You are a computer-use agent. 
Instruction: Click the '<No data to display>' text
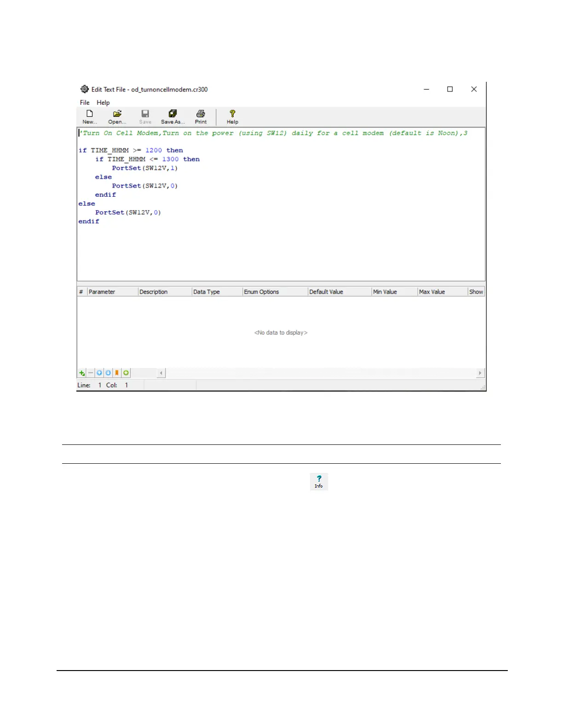coord(281,333)
